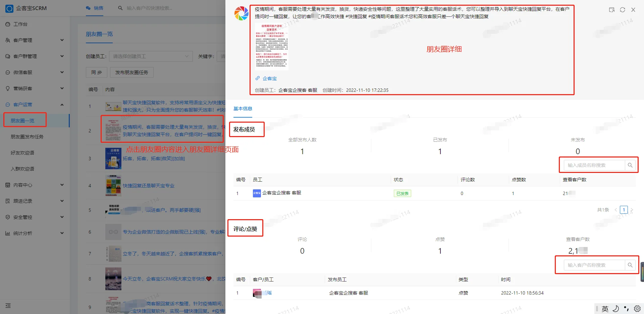
Task: Focus the 输入客户名称快速检索 search field
Action: pyautogui.click(x=150, y=8)
